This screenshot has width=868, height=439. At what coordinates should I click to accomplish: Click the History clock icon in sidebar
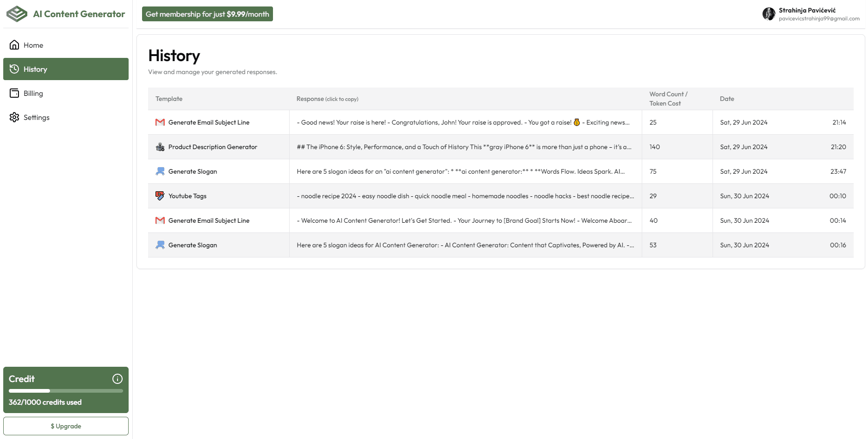coord(14,69)
